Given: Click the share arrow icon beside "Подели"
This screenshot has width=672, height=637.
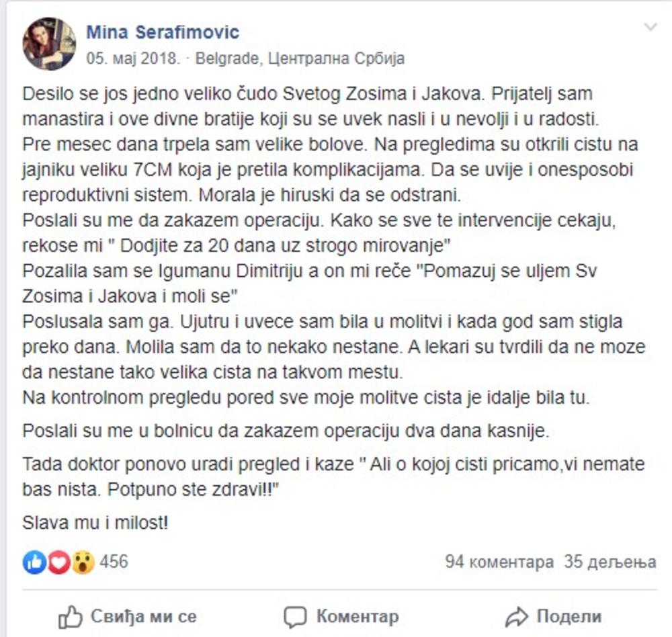Looking at the screenshot, I should [x=517, y=616].
